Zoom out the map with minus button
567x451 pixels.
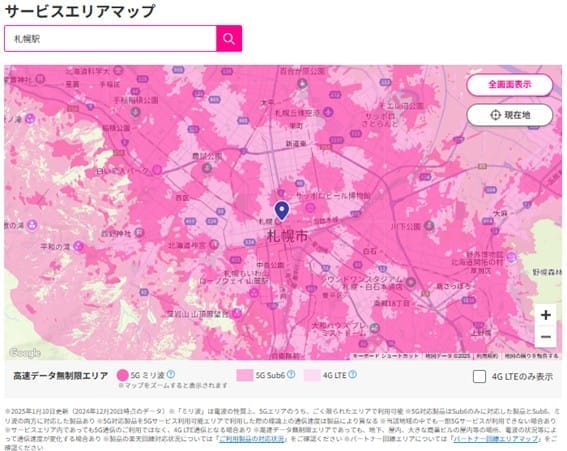pyautogui.click(x=545, y=337)
